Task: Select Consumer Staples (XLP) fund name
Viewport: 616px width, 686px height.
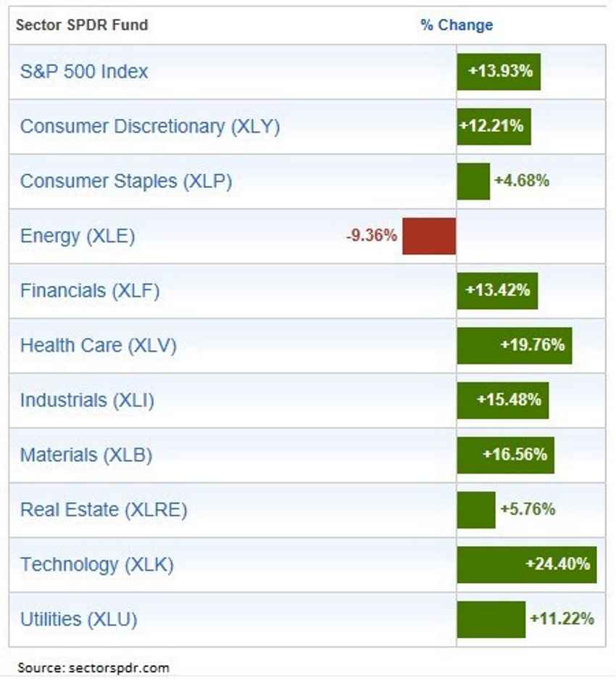Action: click(126, 181)
